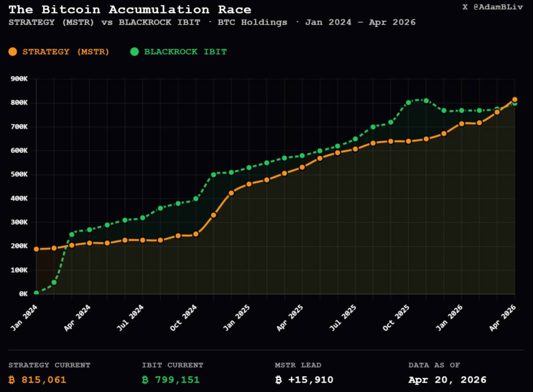Screen dimensions: 533x392
Task: Click the 400K y-axis label
Action: [19, 198]
